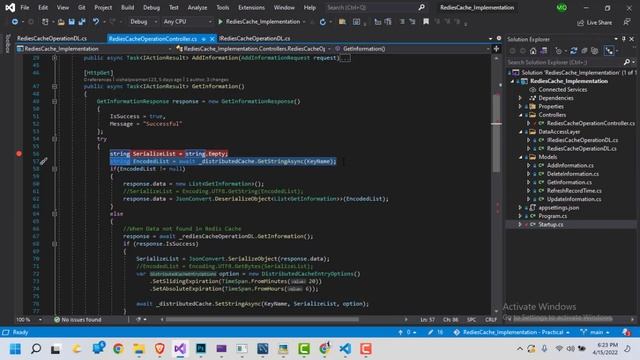Screen dimensions: 640x360
Task: Click the Open File toolbar icon
Action: click(61, 22)
